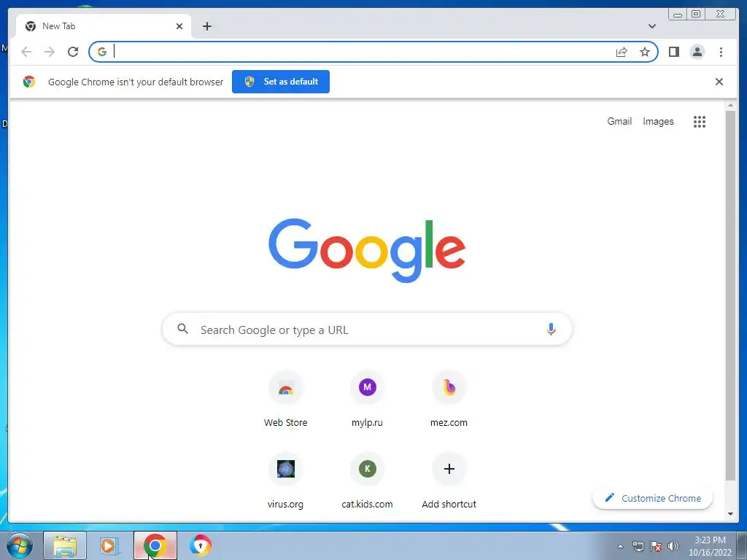Click the Google logo
The image size is (747, 560).
tap(367, 250)
